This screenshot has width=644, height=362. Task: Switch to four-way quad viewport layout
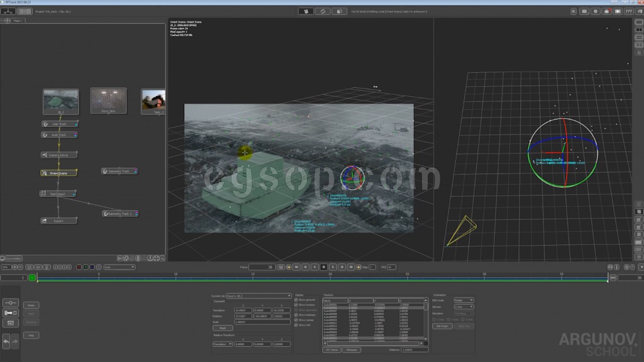tap(639, 45)
